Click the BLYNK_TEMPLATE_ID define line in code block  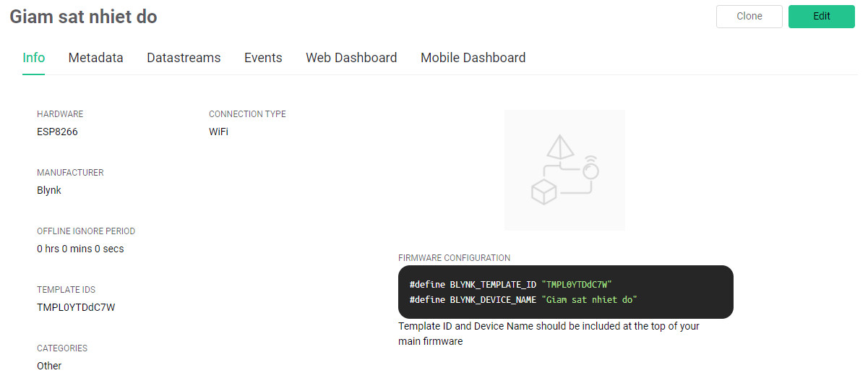coord(515,285)
